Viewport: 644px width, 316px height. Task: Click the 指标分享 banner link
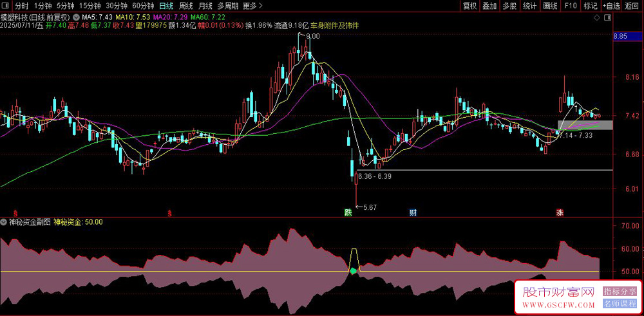pos(620,292)
